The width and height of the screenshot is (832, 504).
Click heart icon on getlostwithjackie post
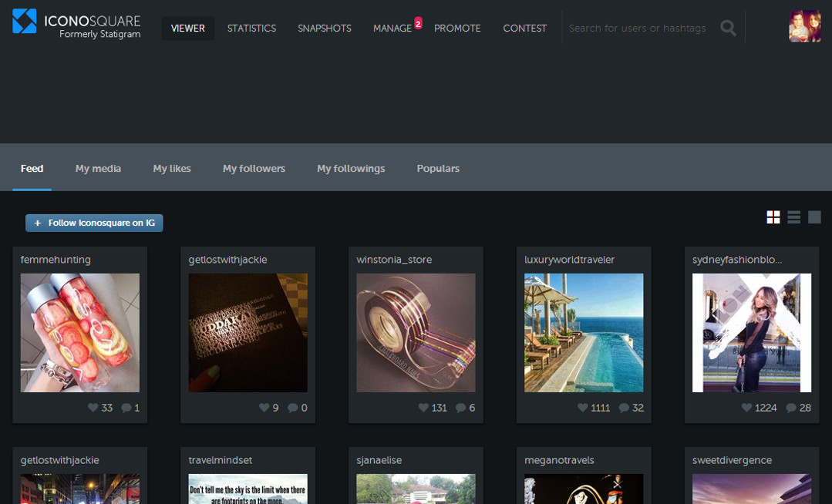click(264, 408)
